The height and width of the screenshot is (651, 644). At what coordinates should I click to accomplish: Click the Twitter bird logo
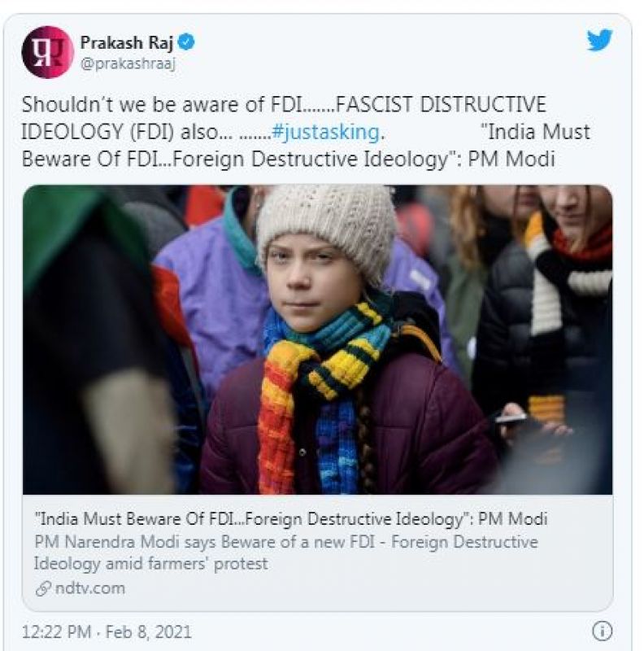[x=600, y=39]
